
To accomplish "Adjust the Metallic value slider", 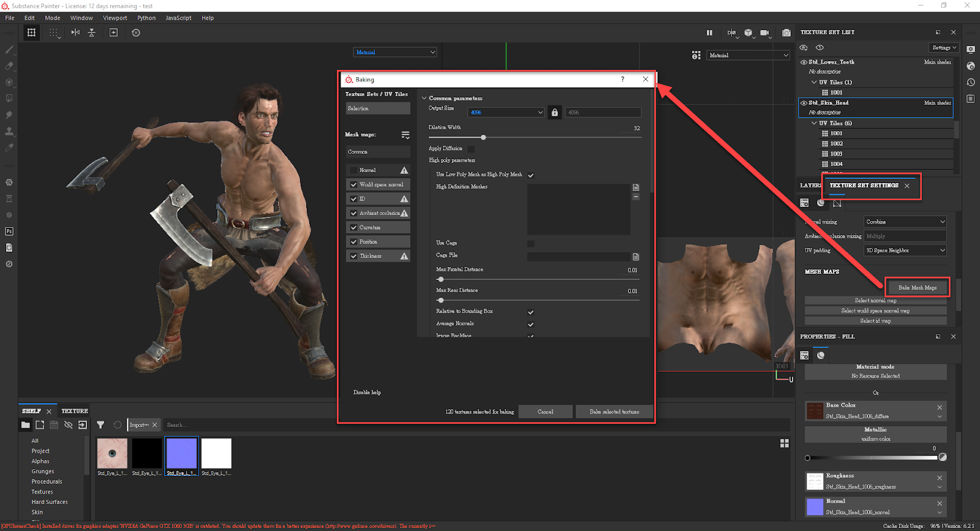I will point(807,458).
